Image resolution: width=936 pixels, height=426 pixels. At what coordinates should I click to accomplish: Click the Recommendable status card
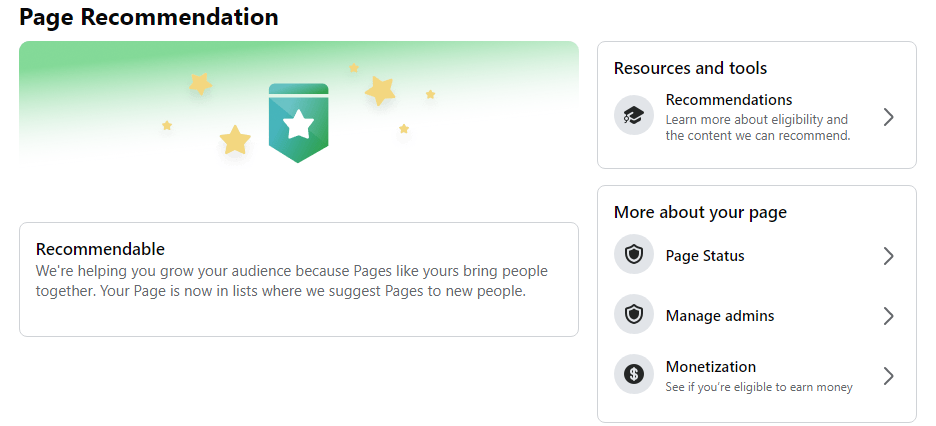(298, 279)
